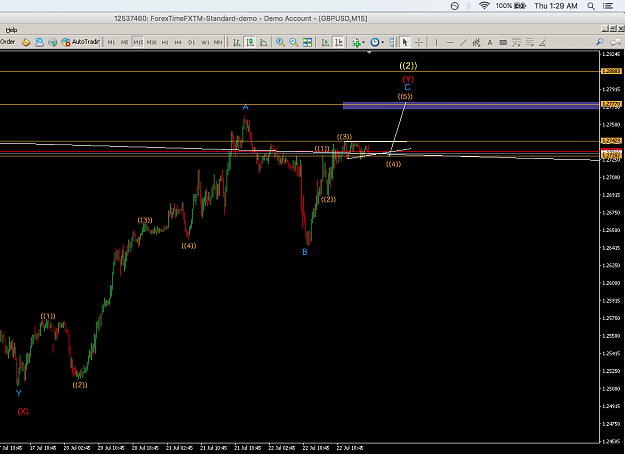The height and width of the screenshot is (454, 625).
Task: Switch chart to W1 timeframe
Action: [x=205, y=42]
